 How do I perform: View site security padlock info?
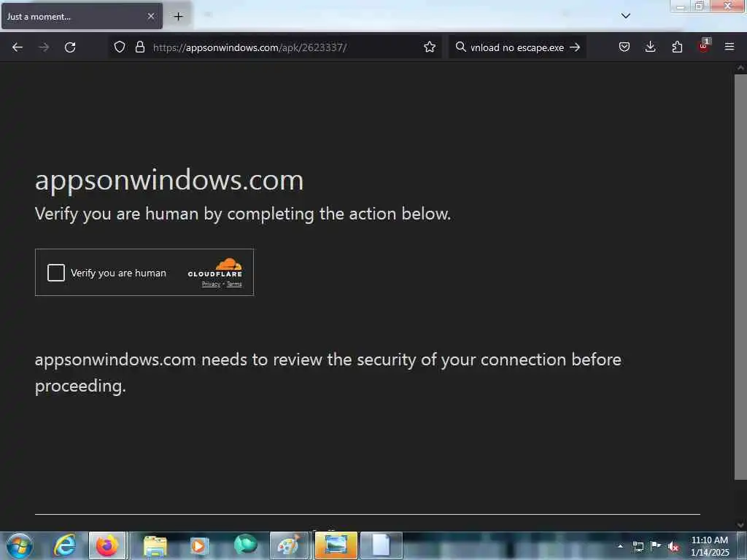tap(140, 47)
